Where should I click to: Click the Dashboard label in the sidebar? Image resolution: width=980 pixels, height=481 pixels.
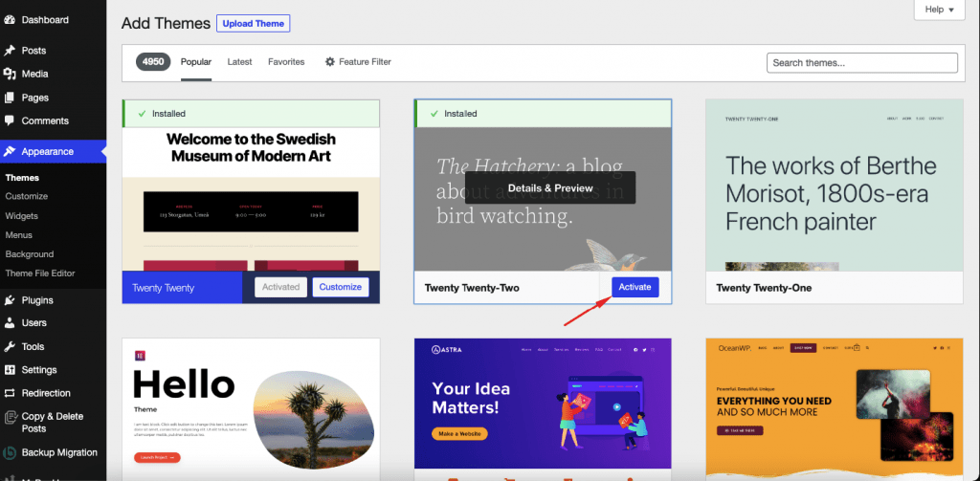tap(45, 20)
